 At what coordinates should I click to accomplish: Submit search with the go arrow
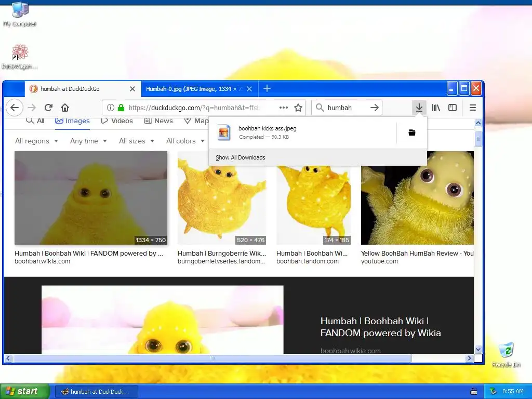374,108
